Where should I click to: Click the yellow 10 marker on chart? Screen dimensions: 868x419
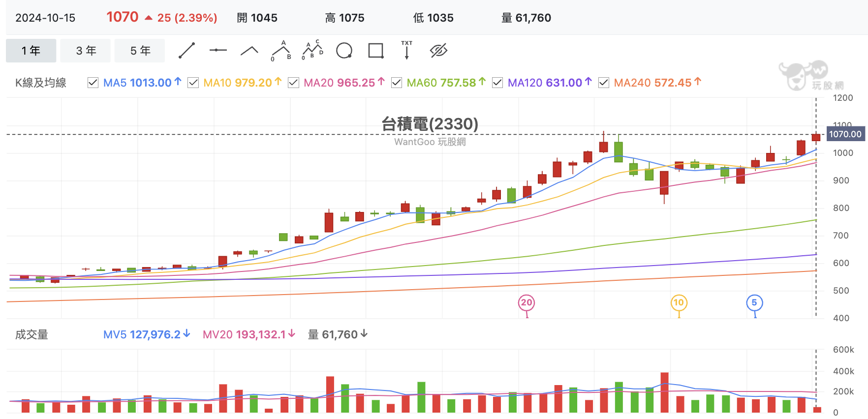point(679,302)
